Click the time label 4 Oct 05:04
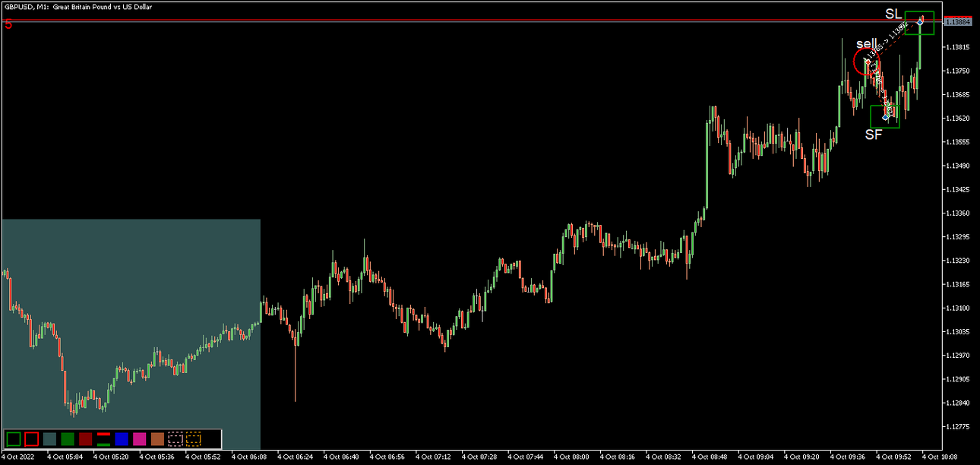Screen dimensions: 980x465 64,457
